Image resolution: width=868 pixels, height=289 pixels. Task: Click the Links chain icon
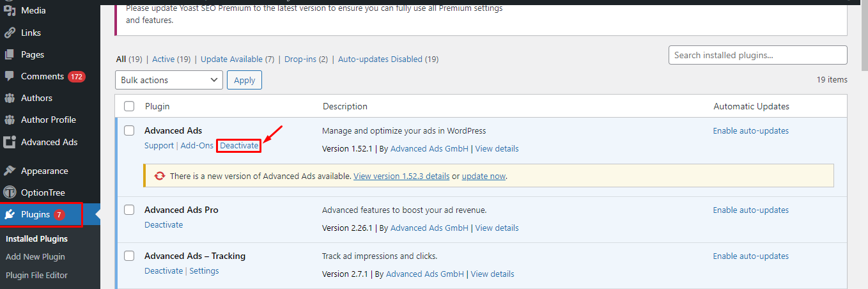[x=10, y=33]
